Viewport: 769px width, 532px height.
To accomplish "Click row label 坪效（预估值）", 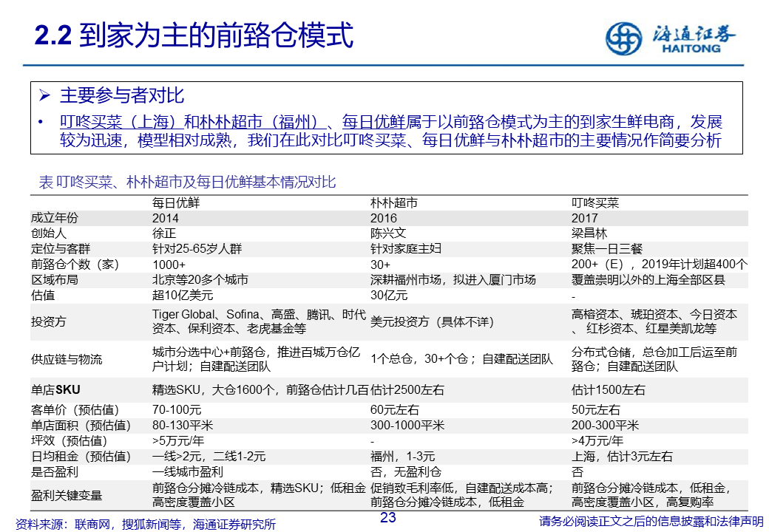I will [x=70, y=441].
